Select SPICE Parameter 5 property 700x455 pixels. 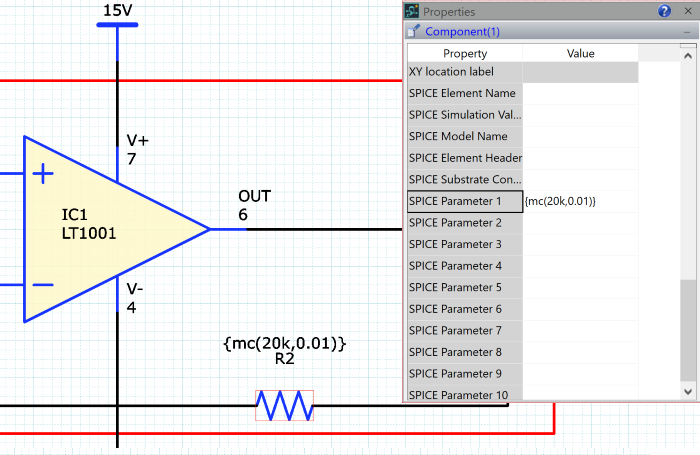click(465, 287)
